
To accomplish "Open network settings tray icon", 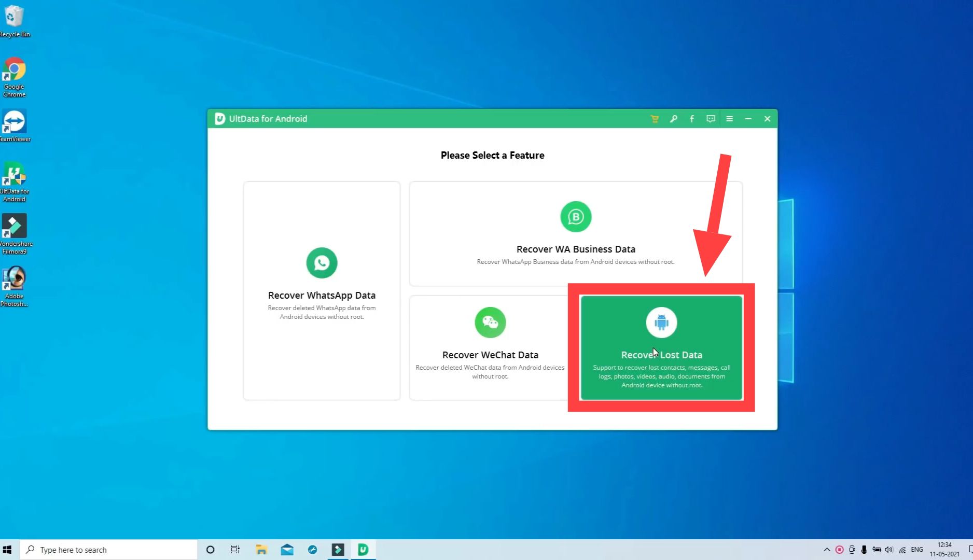I will tap(902, 550).
